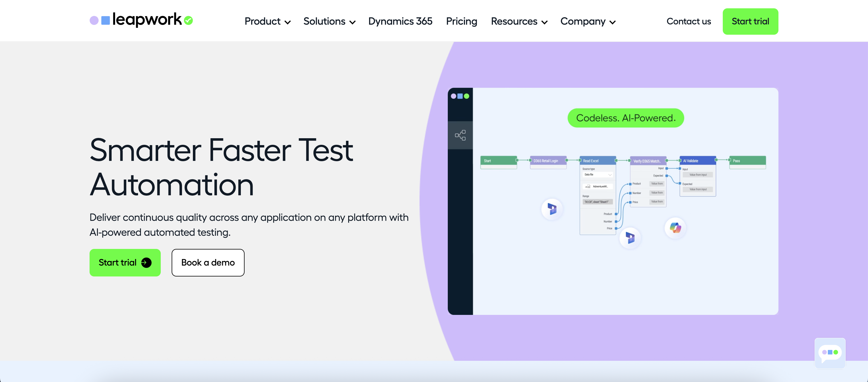Expand the Product dropdown menu
This screenshot has height=382, width=868.
click(267, 22)
